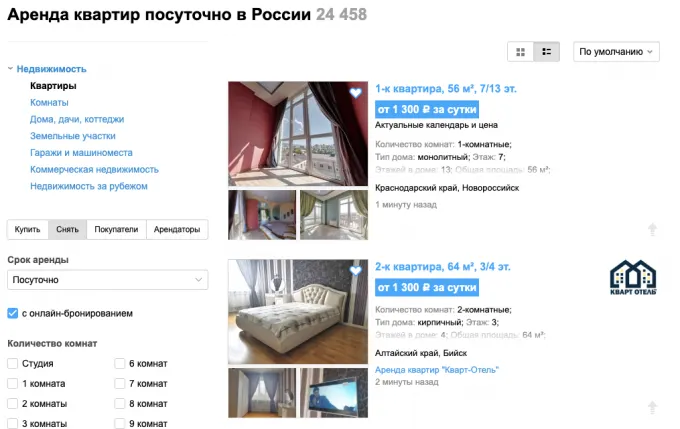Open the По умолчанию sort dropdown
The image size is (680, 429).
click(x=616, y=52)
